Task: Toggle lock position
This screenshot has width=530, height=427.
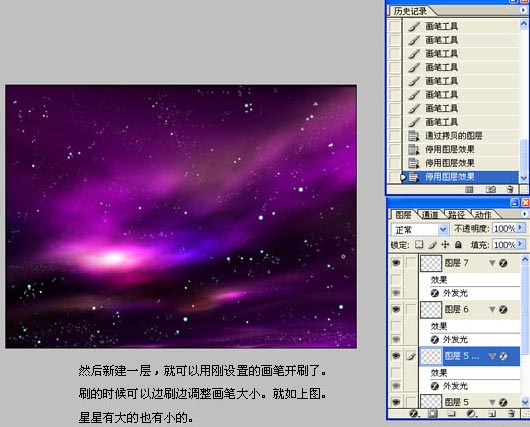Action: pos(445,244)
